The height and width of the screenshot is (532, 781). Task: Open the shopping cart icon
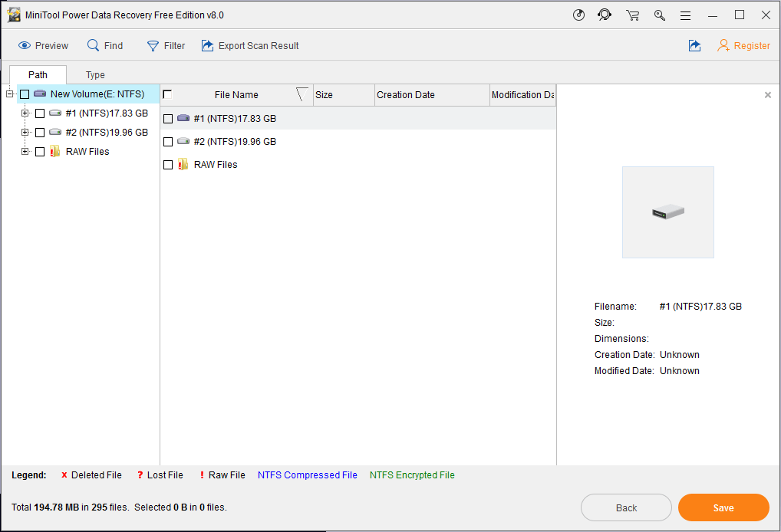pyautogui.click(x=633, y=15)
